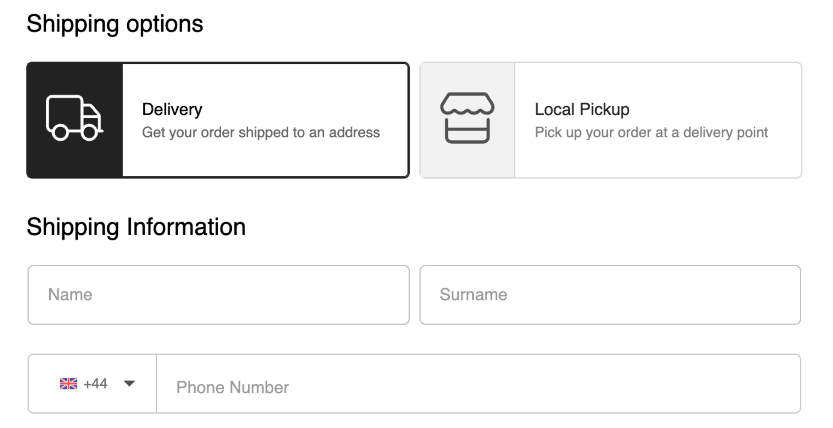Choose the Local Pickup option title
This screenshot has width=833, height=428.
[x=582, y=109]
